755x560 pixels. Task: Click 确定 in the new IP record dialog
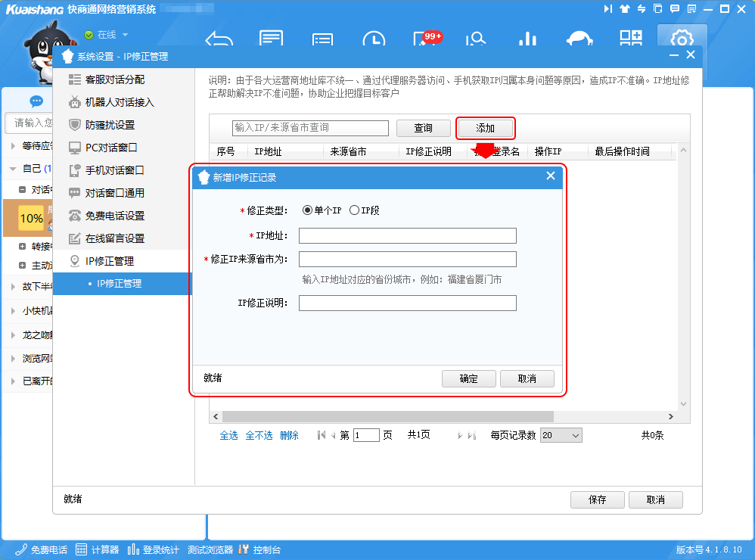pyautogui.click(x=469, y=378)
